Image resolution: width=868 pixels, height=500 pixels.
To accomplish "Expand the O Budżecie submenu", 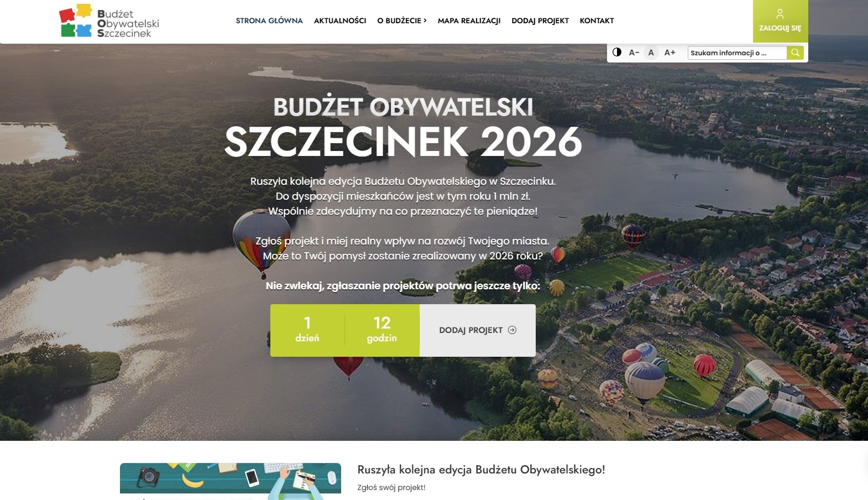I will click(x=402, y=20).
